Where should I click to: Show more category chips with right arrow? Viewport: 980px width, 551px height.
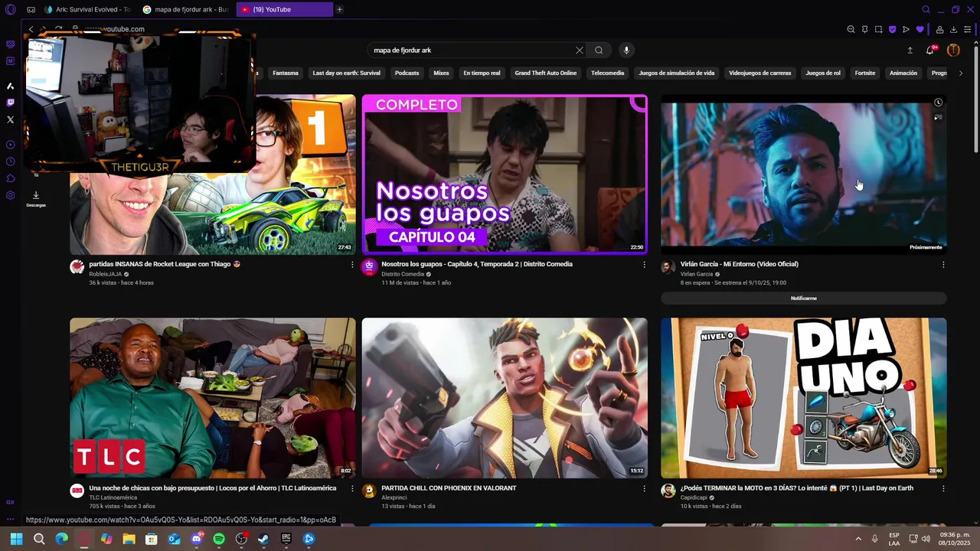[961, 73]
